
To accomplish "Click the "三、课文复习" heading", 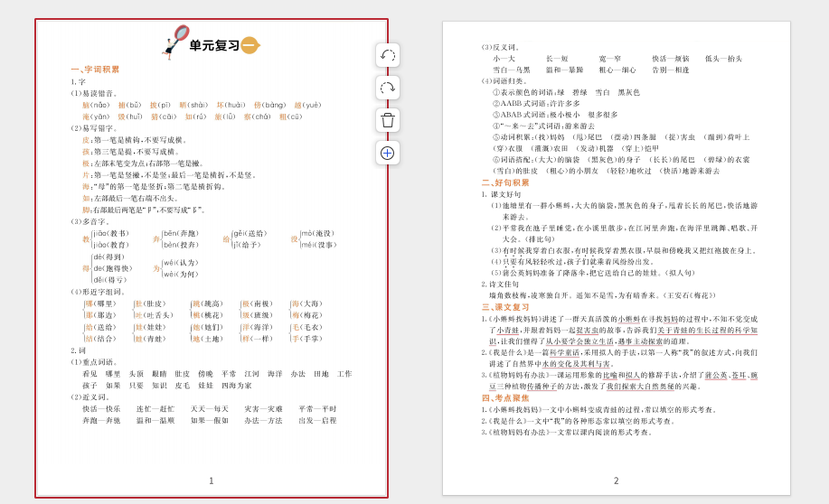I will coord(505,307).
